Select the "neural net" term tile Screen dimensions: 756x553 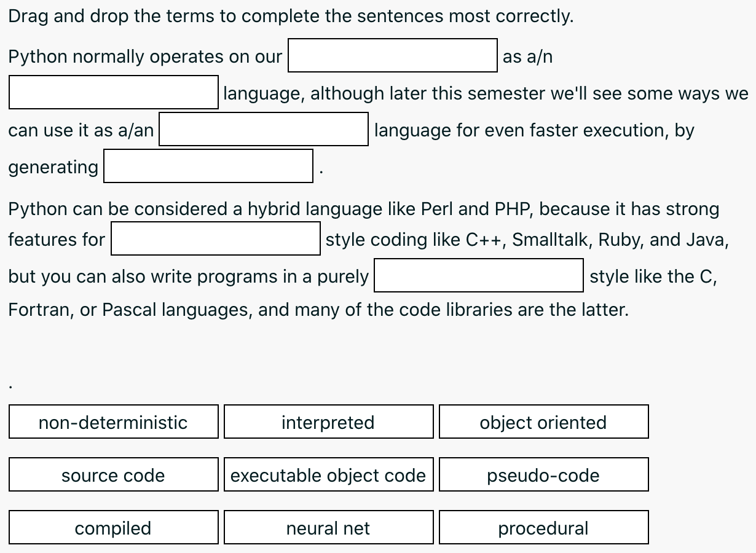point(328,527)
